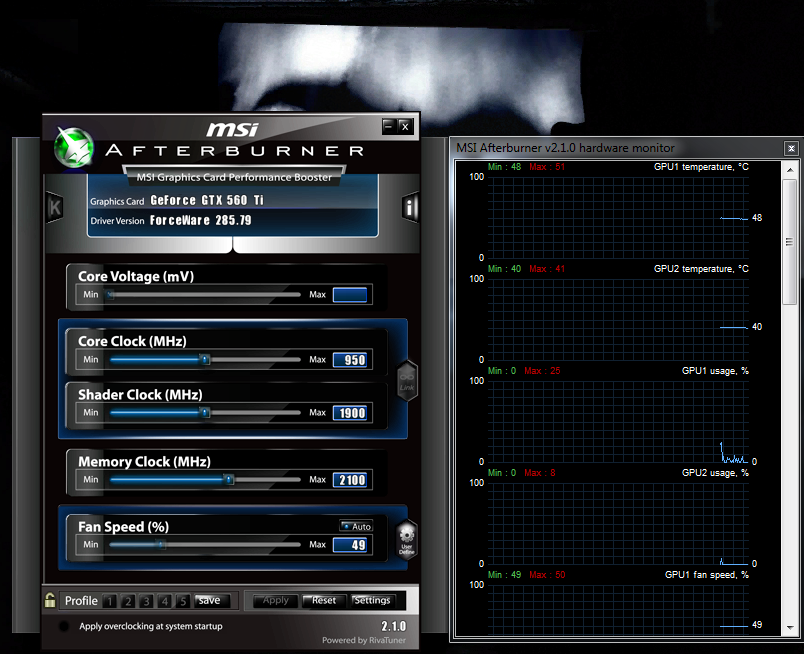Open the information 'i' panel
The width and height of the screenshot is (804, 654).
click(x=410, y=207)
